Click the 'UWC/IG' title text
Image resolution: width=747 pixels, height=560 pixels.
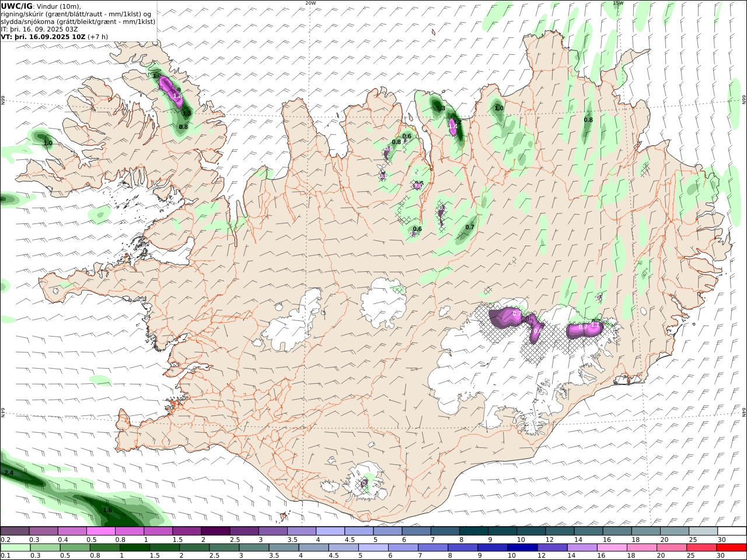[x=16, y=6]
